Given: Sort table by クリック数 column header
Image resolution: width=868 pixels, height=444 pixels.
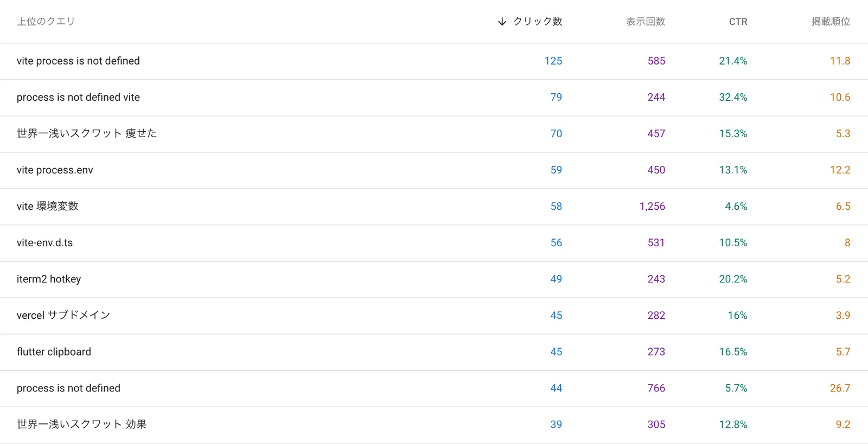Looking at the screenshot, I should click(x=537, y=22).
